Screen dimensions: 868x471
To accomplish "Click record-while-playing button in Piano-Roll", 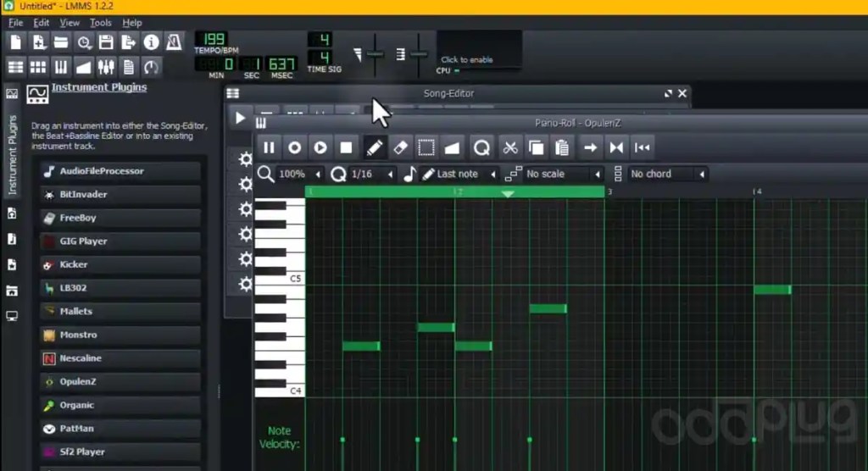I will tap(320, 147).
